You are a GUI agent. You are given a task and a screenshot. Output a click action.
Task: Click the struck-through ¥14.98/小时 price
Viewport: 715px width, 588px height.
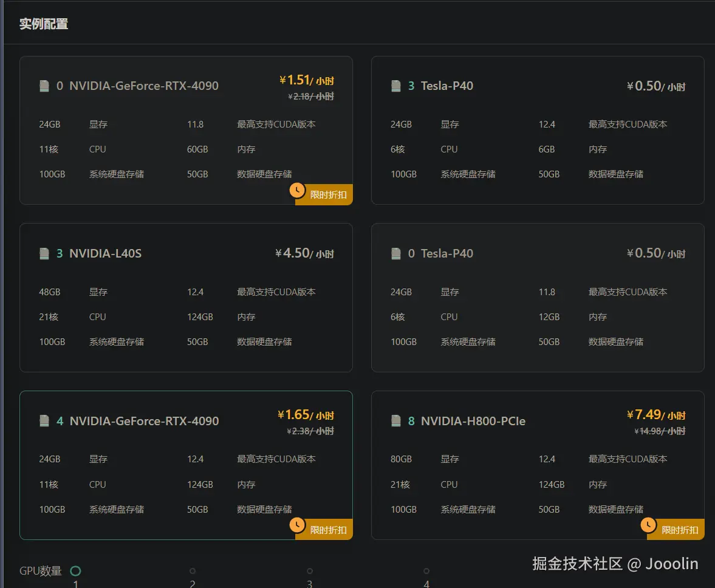coord(660,431)
